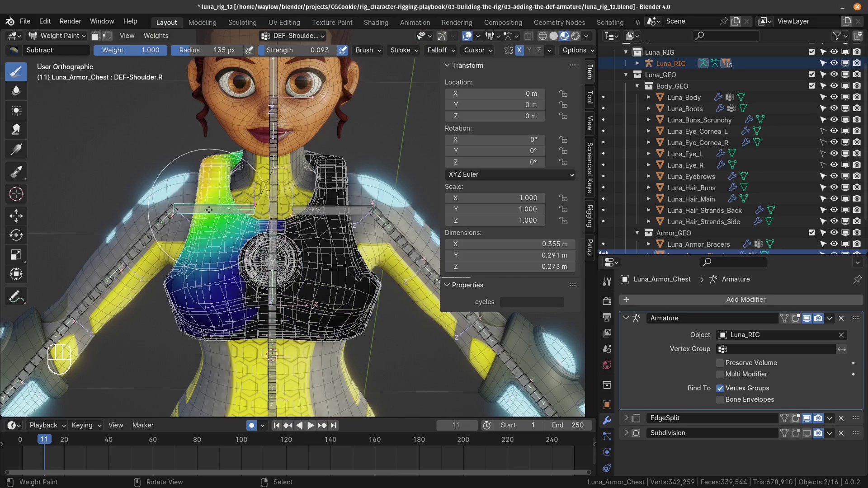Select the Scale tool

tap(16, 254)
